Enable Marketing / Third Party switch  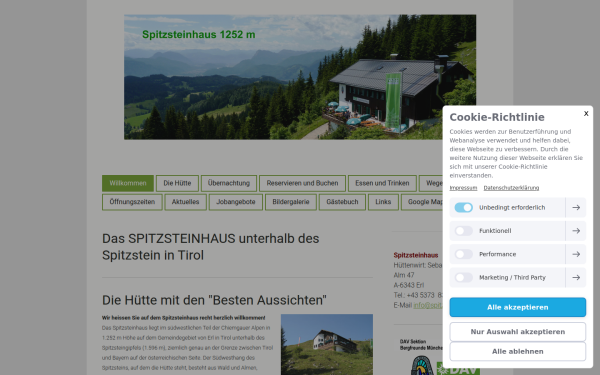pyautogui.click(x=463, y=277)
